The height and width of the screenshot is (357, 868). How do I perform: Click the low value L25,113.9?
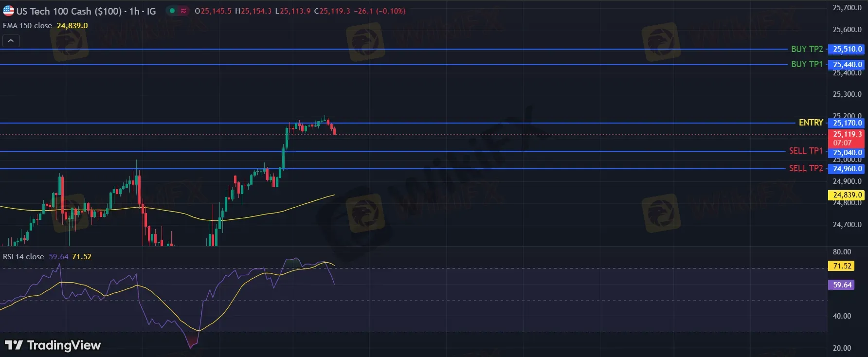tap(293, 11)
